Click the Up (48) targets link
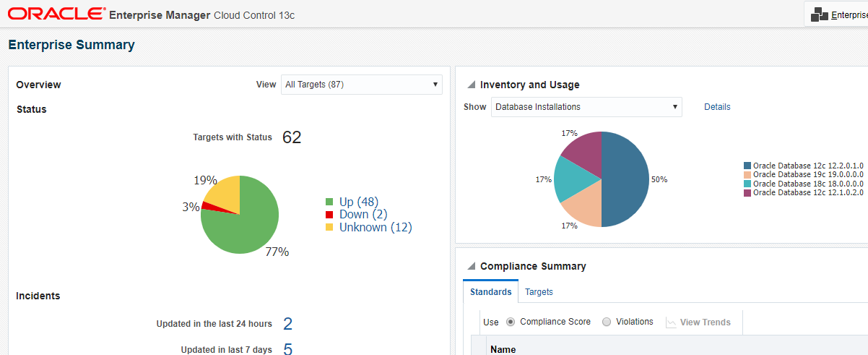The image size is (868, 355). 358,202
